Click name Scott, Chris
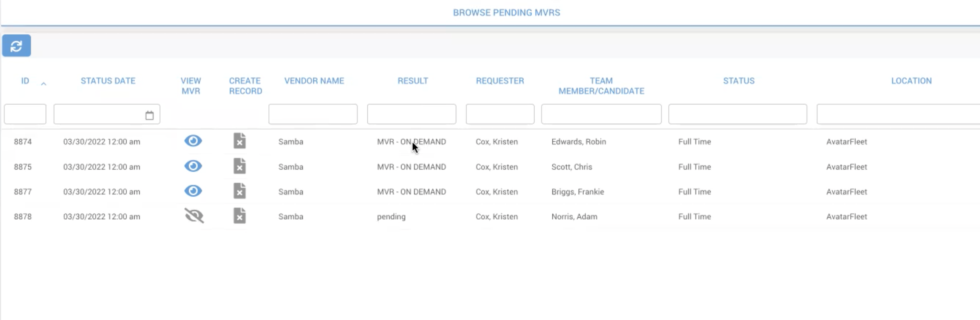Viewport: 980px width, 320px height. (x=571, y=167)
